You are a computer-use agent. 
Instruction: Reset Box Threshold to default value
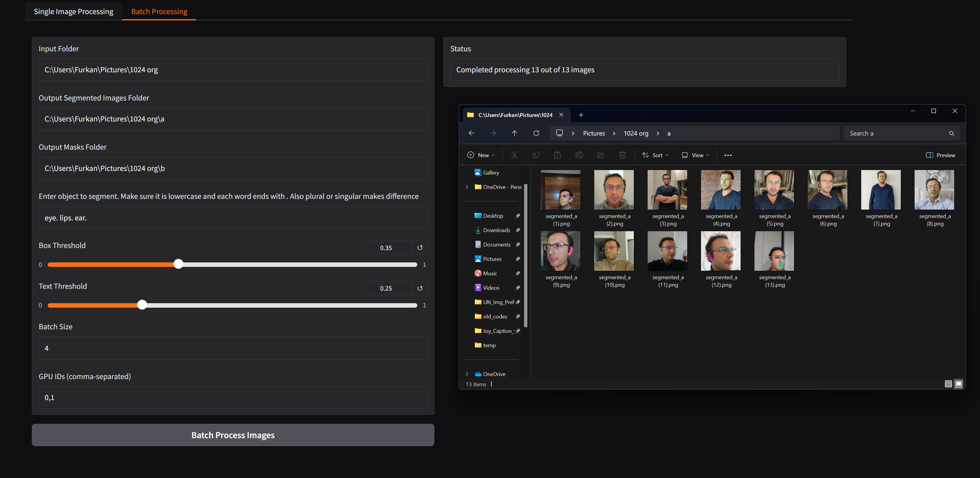(x=420, y=248)
